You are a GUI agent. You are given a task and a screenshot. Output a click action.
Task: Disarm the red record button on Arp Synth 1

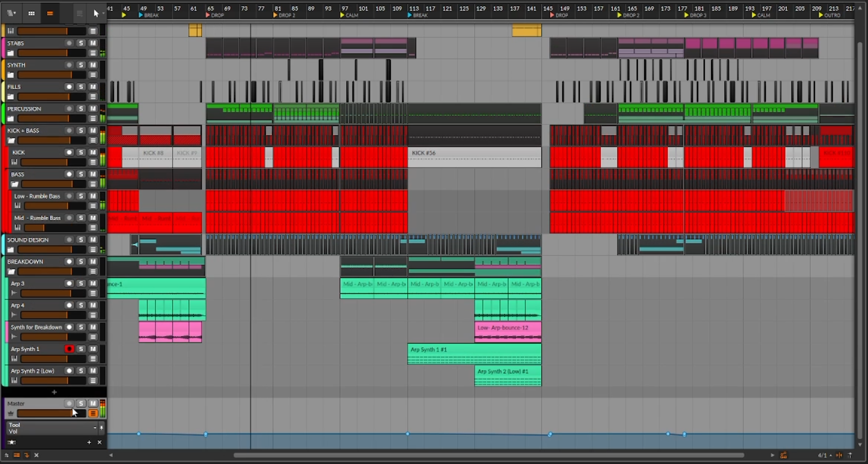[x=69, y=349]
